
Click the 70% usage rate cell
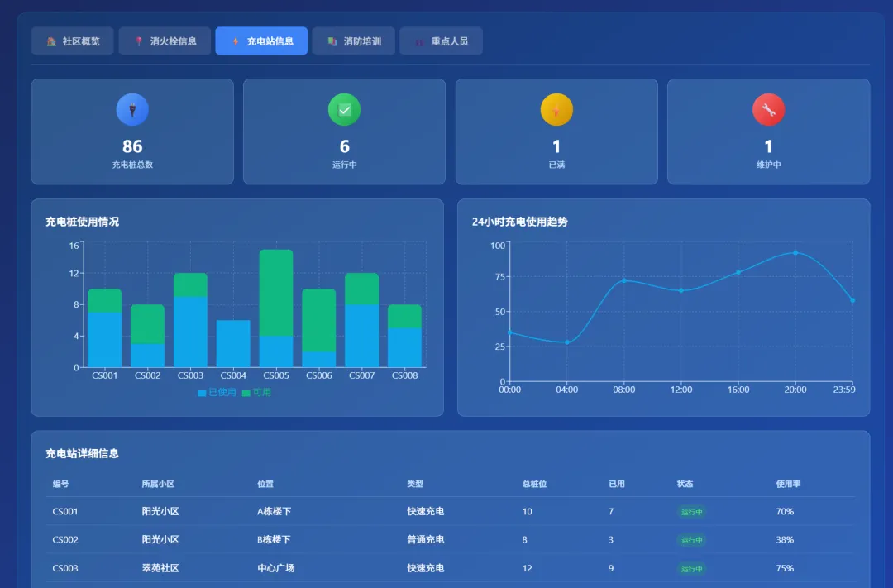point(785,512)
